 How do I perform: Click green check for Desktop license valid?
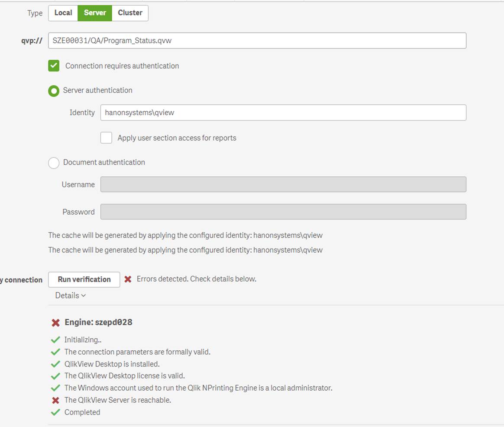(x=55, y=376)
